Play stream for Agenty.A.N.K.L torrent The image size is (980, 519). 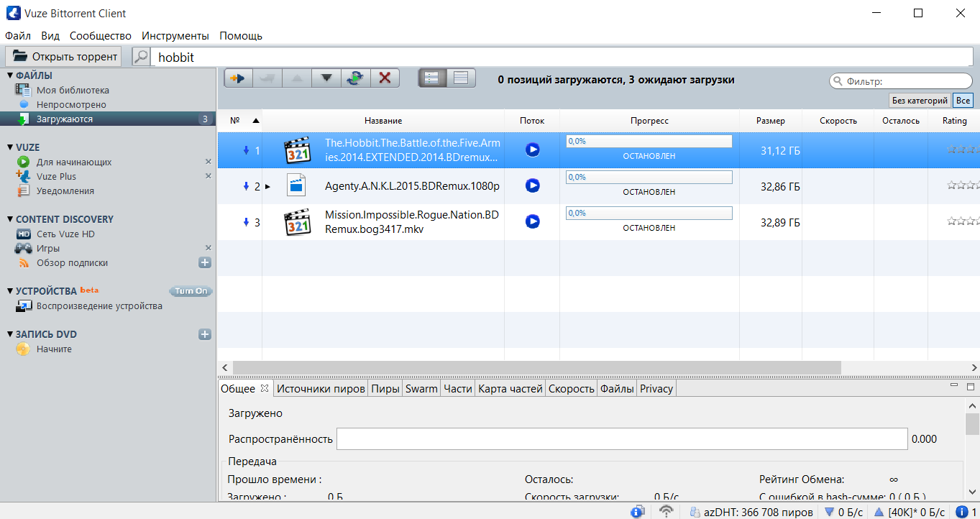532,185
